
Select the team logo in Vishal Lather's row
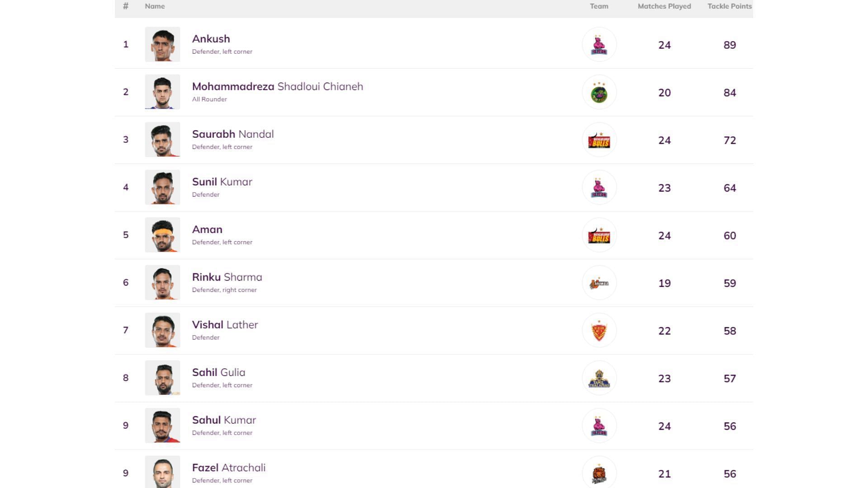click(x=599, y=331)
